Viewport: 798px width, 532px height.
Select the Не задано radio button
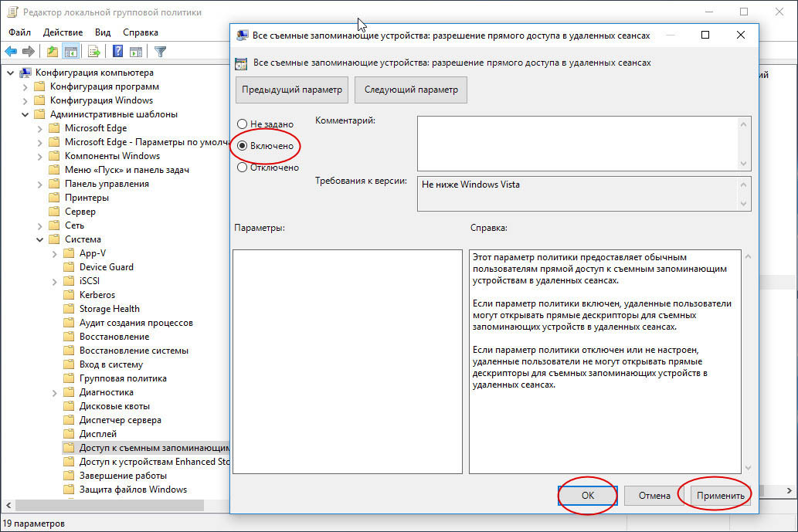(243, 124)
